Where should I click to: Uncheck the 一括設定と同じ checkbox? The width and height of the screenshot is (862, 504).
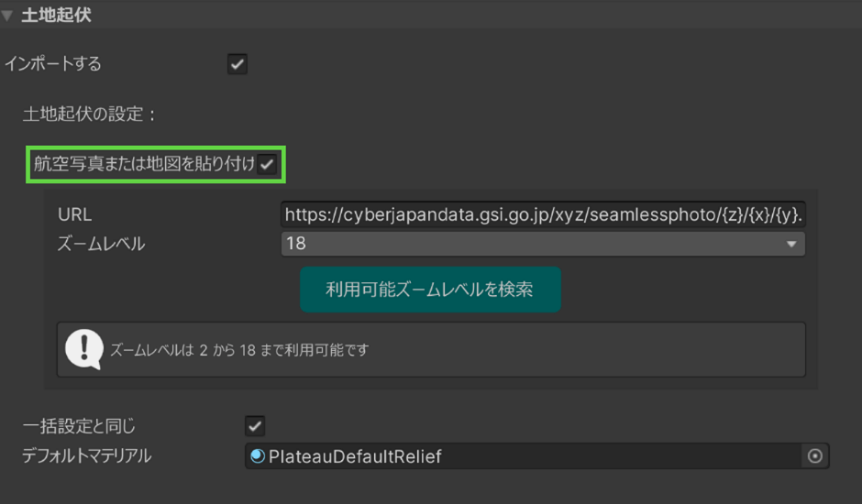(x=255, y=425)
